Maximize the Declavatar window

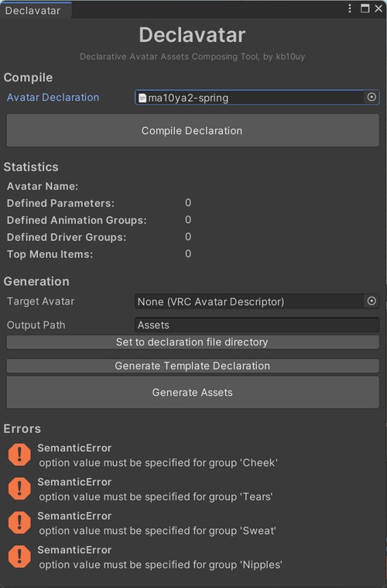[365, 9]
